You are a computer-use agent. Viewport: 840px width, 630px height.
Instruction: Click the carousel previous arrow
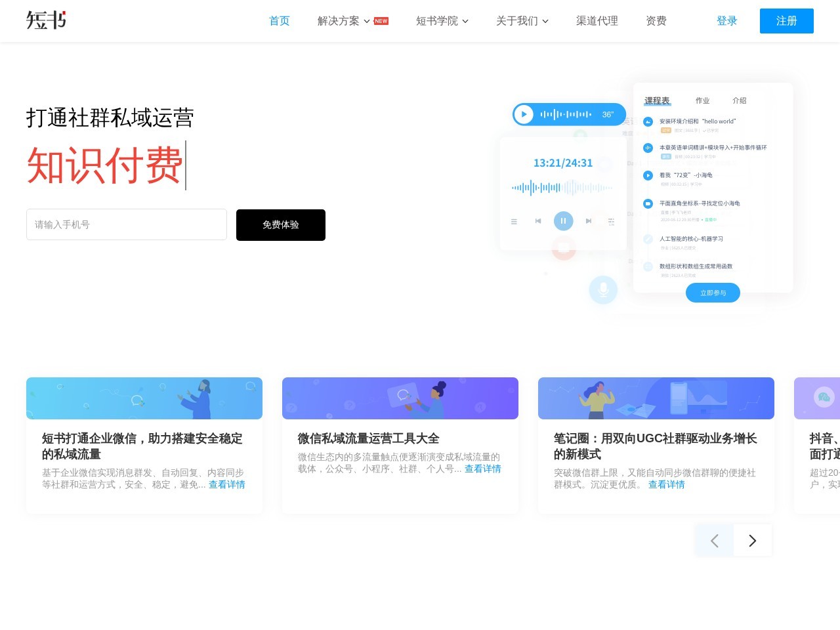point(714,541)
